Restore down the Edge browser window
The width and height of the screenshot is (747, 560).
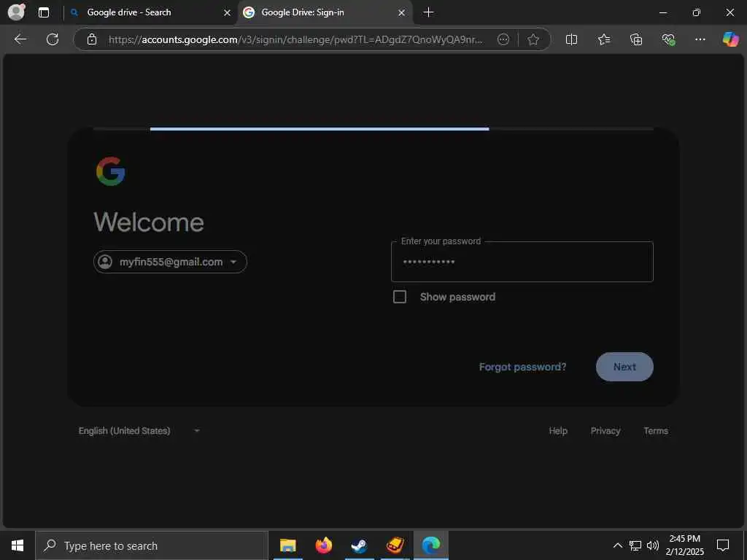(696, 13)
